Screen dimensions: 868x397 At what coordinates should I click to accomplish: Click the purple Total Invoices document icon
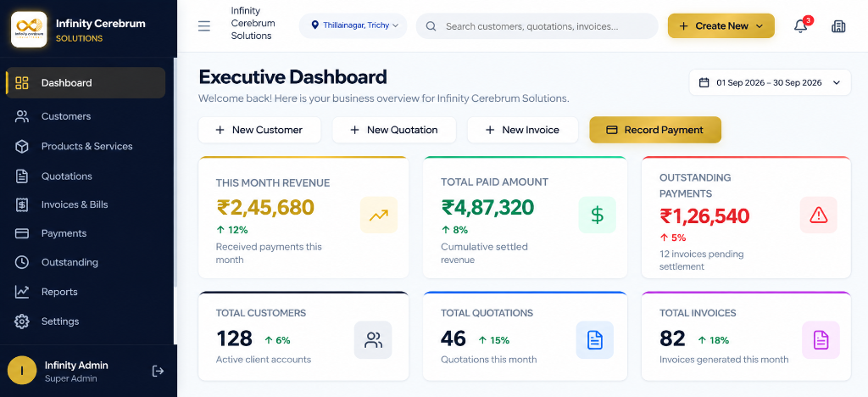[821, 340]
